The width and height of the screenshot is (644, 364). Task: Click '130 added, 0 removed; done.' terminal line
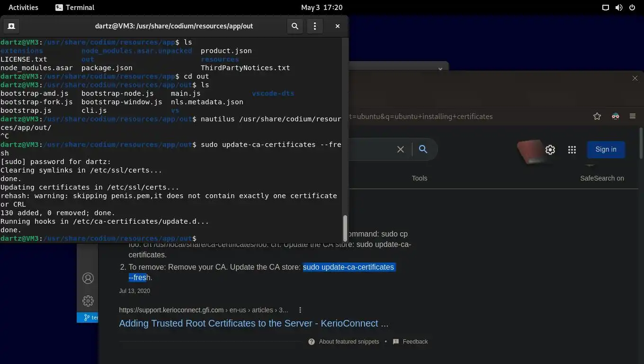click(x=58, y=213)
